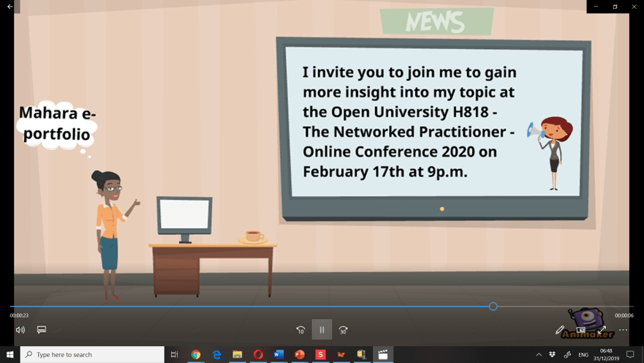Screen dimensions: 644x363
Task: Open the notification Action Center
Action: 630,354
